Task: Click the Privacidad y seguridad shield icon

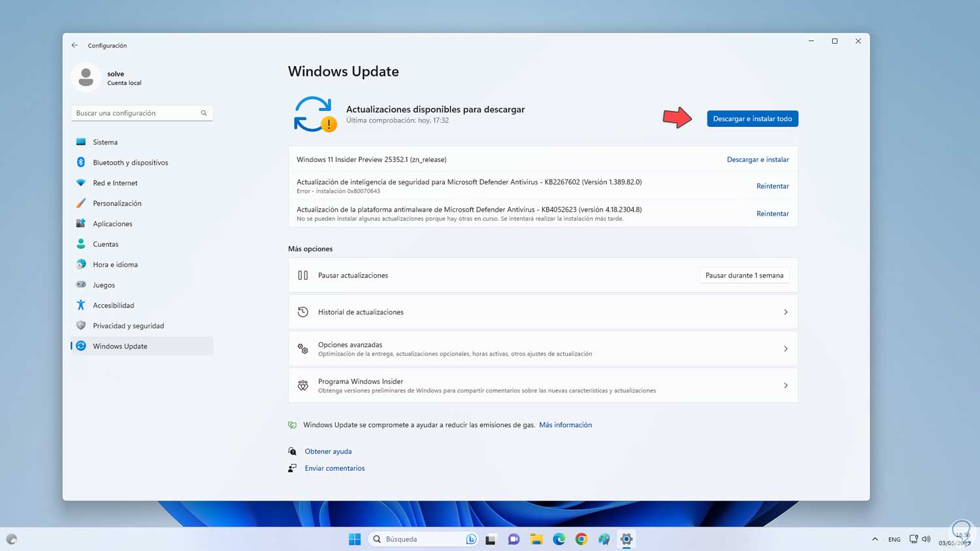Action: pyautogui.click(x=81, y=325)
